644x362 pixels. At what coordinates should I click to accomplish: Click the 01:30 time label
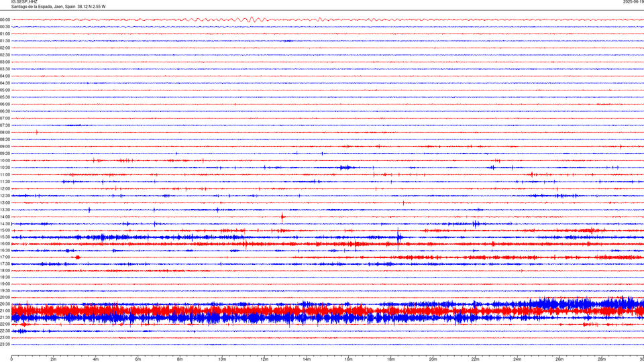(5, 41)
